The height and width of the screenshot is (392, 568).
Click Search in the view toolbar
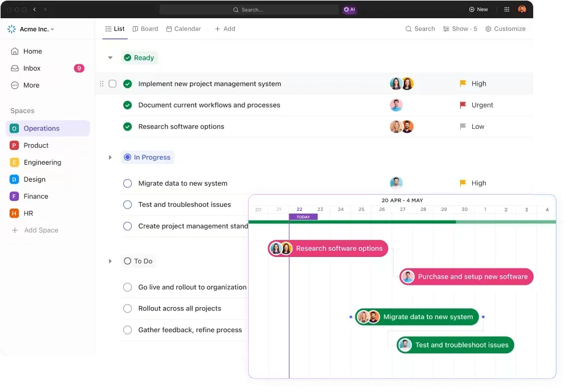pyautogui.click(x=420, y=29)
